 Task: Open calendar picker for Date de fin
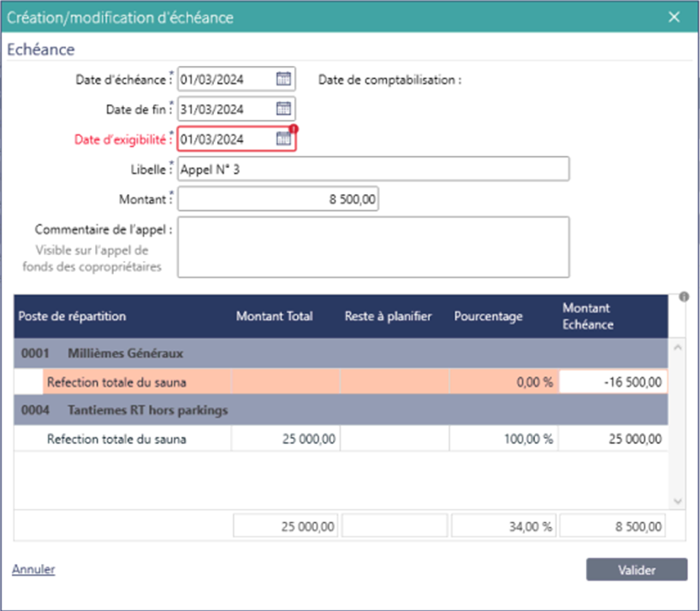[283, 109]
